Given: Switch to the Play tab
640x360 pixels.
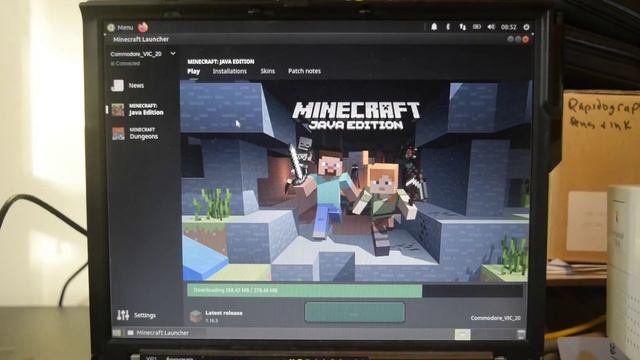Looking at the screenshot, I should [193, 71].
